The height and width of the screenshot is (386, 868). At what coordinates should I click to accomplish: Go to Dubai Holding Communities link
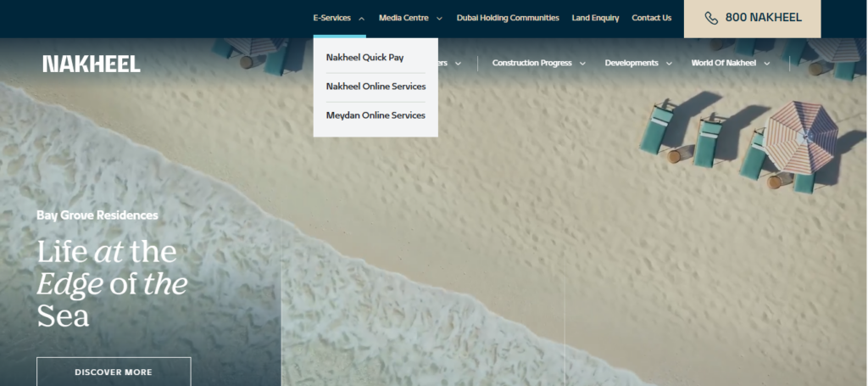pyautogui.click(x=508, y=18)
